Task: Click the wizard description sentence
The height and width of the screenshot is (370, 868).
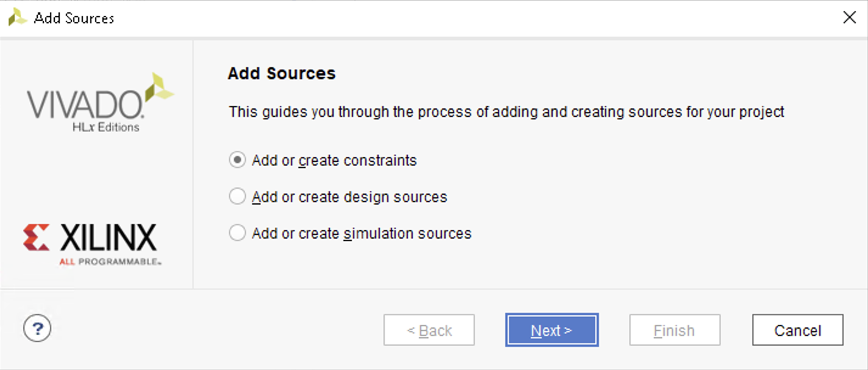Action: tap(506, 112)
